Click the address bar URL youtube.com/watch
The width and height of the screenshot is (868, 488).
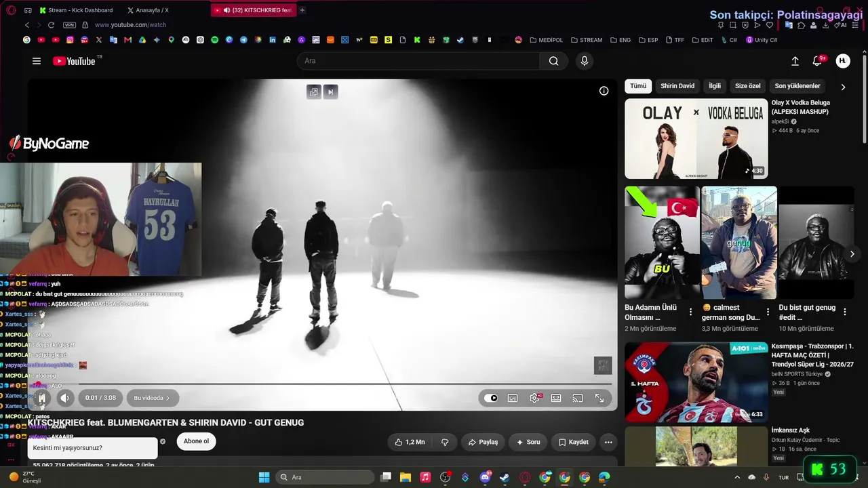point(130,25)
